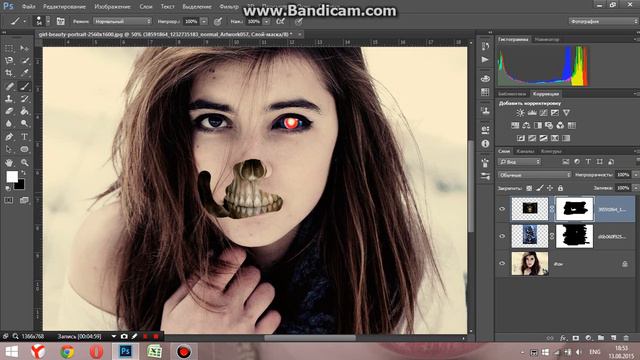The image size is (640, 360).
Task: Open the brush flow slider dropdown
Action: 267,21
